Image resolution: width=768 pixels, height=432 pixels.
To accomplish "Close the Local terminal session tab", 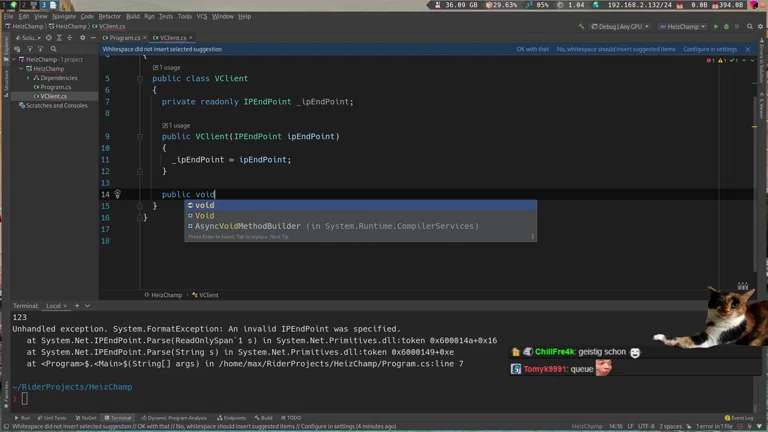I will point(65,306).
